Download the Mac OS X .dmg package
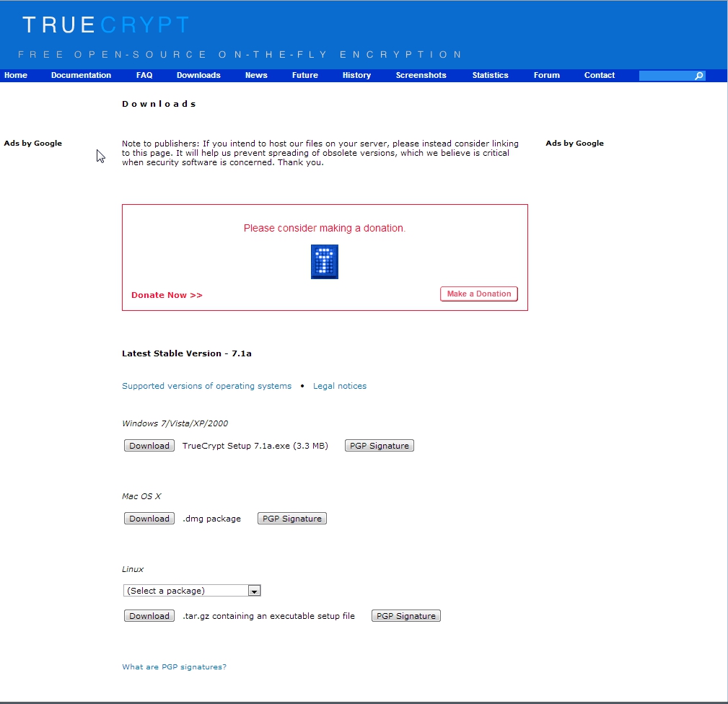Image resolution: width=728 pixels, height=704 pixels. coord(149,518)
